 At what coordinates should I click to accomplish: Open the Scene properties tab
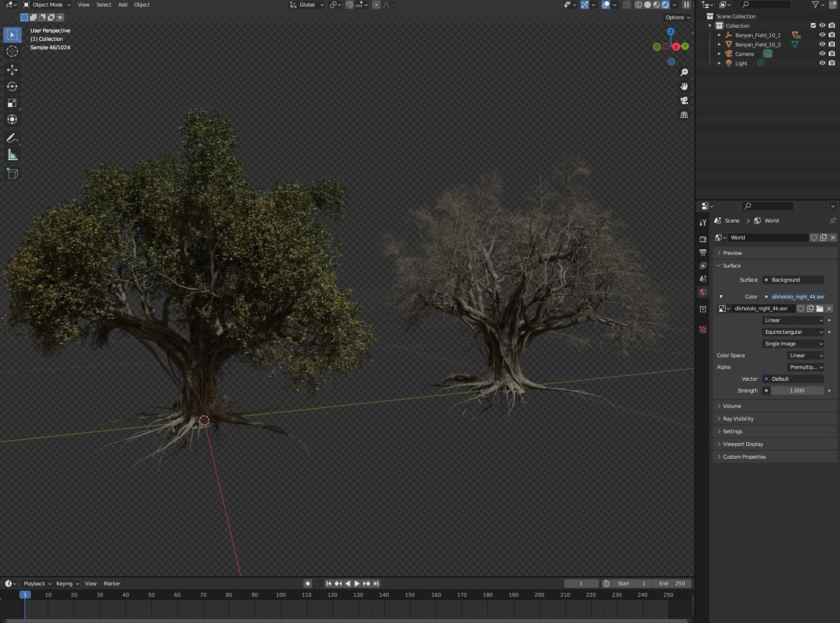click(x=703, y=279)
